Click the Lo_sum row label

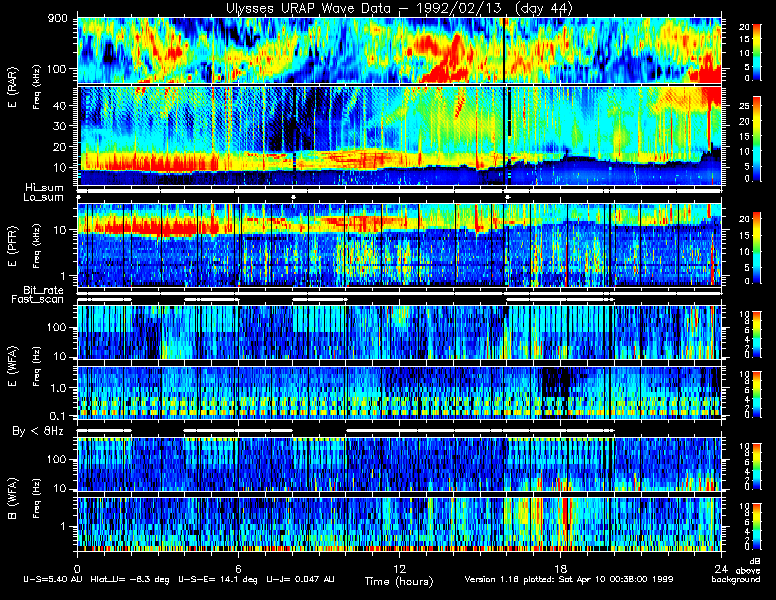[x=44, y=197]
